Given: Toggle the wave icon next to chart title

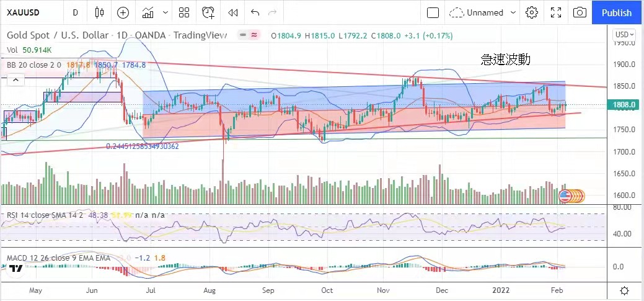Looking at the screenshot, I should click(255, 35).
